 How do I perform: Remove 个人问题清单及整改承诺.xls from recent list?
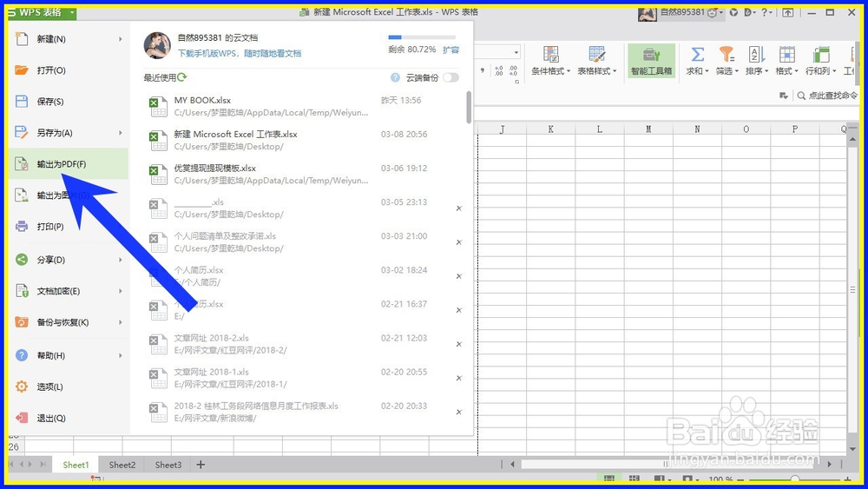[458, 242]
